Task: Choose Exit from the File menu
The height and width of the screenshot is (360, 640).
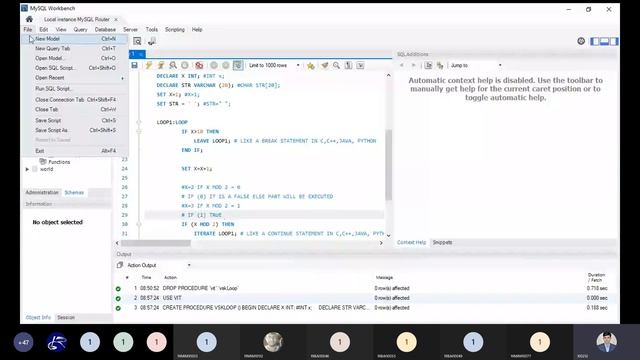Action: coord(76,151)
